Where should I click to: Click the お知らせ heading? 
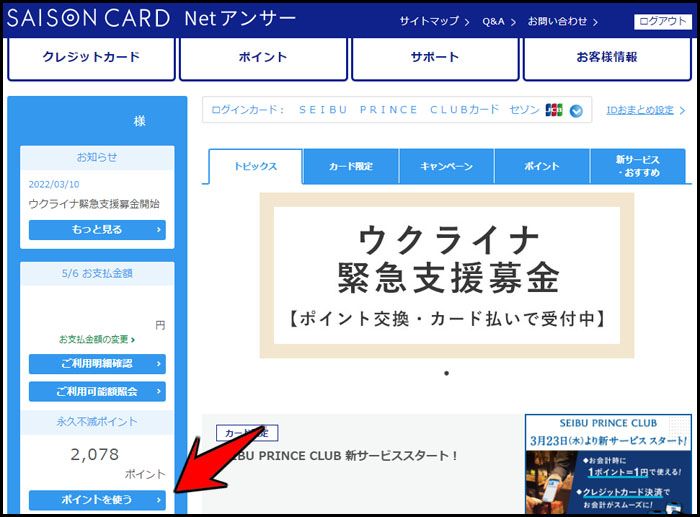pos(97,157)
